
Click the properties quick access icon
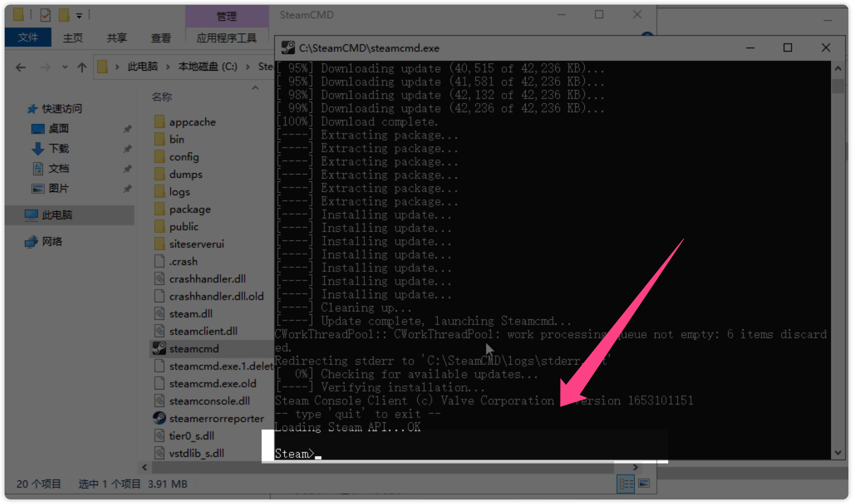45,15
